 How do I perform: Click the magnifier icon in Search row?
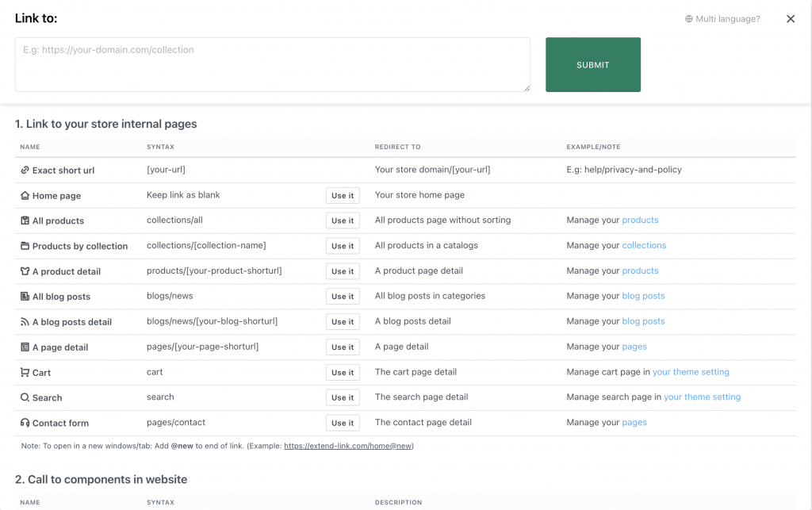[25, 398]
